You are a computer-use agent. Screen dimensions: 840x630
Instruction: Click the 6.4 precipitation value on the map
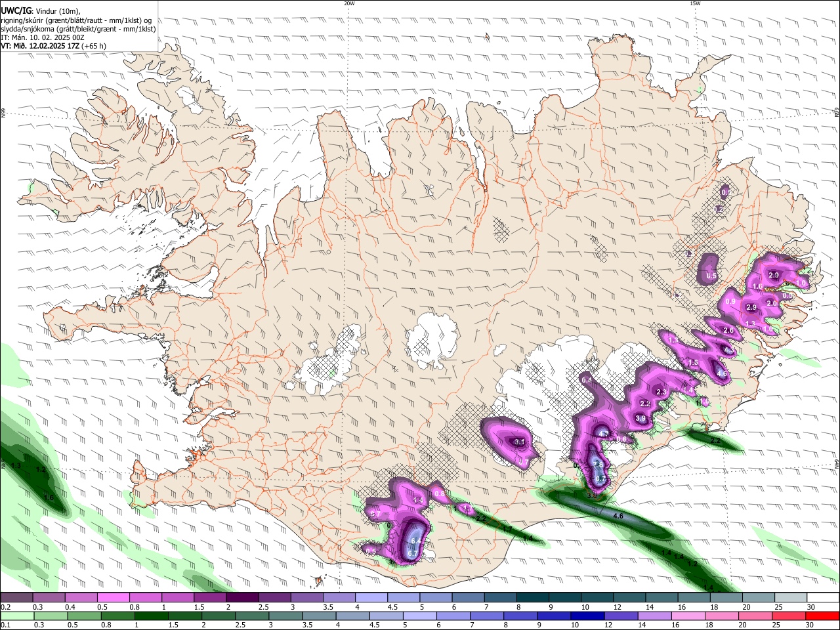(x=415, y=541)
